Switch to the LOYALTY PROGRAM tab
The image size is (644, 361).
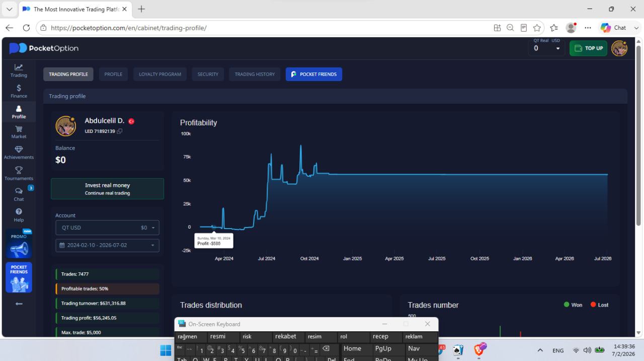[x=160, y=74]
